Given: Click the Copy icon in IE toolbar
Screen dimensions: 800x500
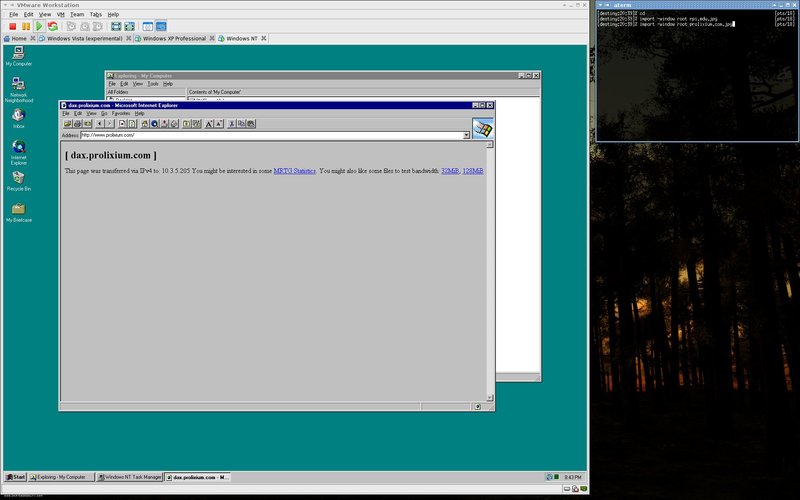Looking at the screenshot, I should [x=241, y=124].
